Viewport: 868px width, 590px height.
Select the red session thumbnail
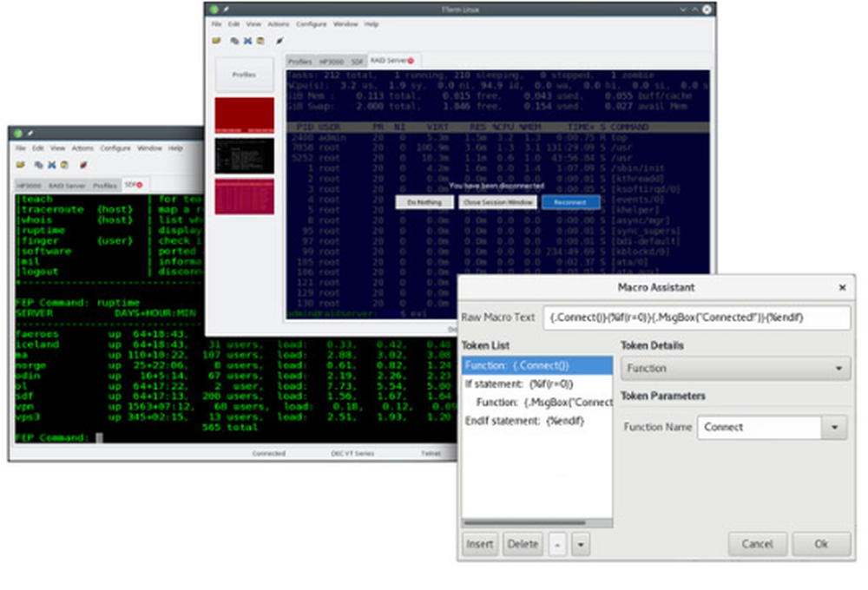coord(244,115)
